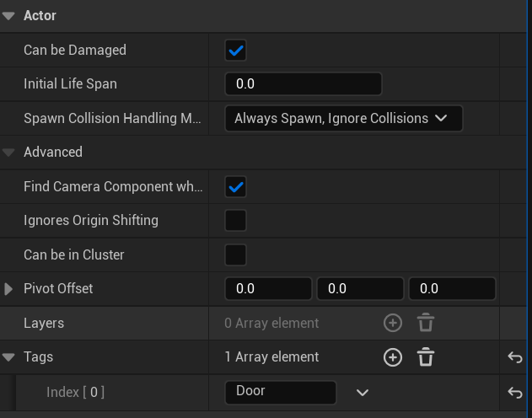Clear Layers array using trash icon
This screenshot has width=532, height=418.
tap(426, 323)
